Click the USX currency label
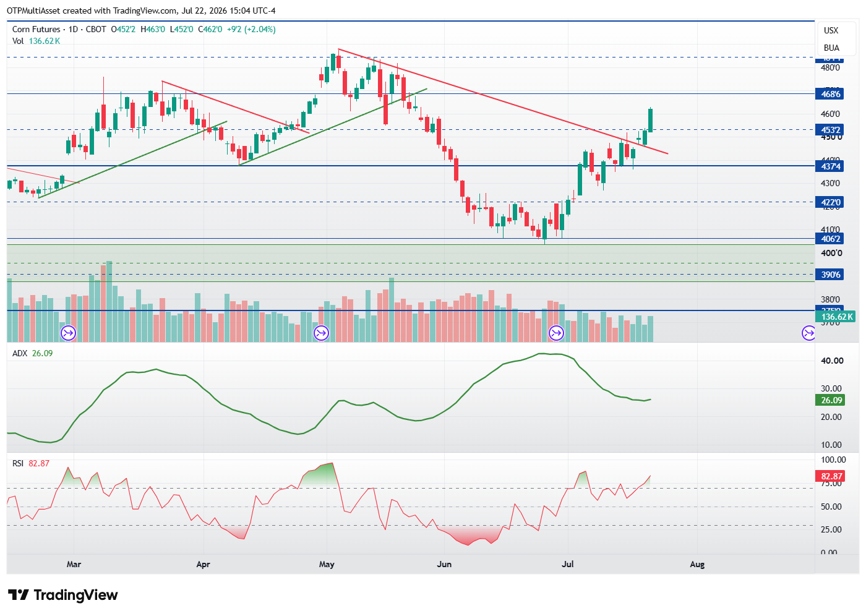Screen dimensions: 866x616 point(831,30)
